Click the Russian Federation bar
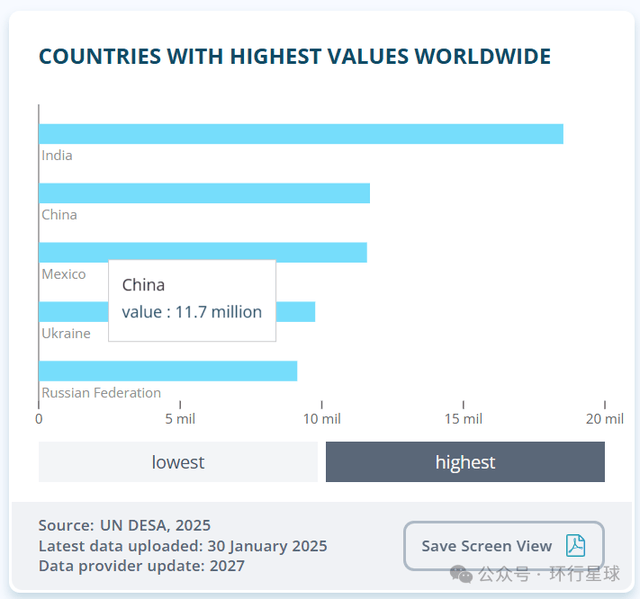Image resolution: width=640 pixels, height=599 pixels. (x=168, y=371)
